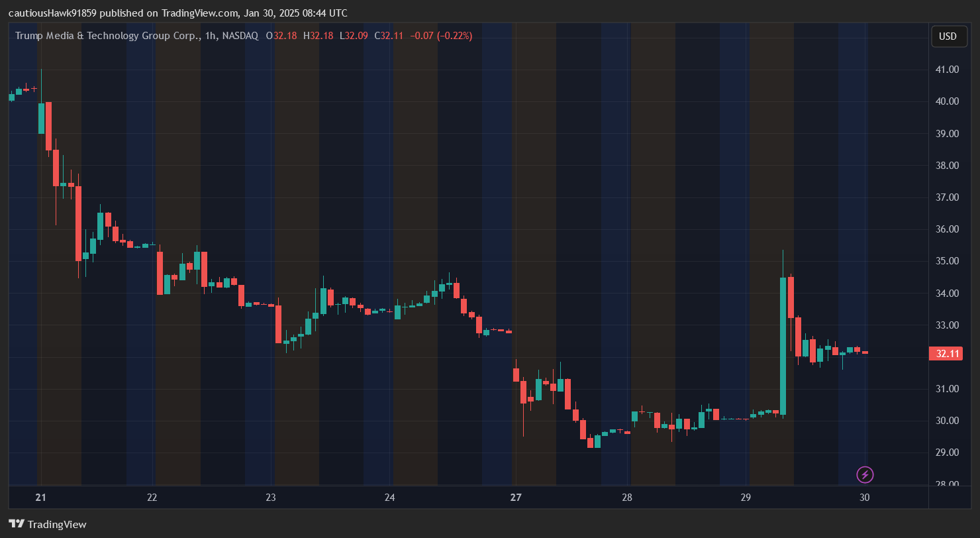980x538 pixels.
Task: Click the TradingView.com text in header
Action: coord(199,13)
